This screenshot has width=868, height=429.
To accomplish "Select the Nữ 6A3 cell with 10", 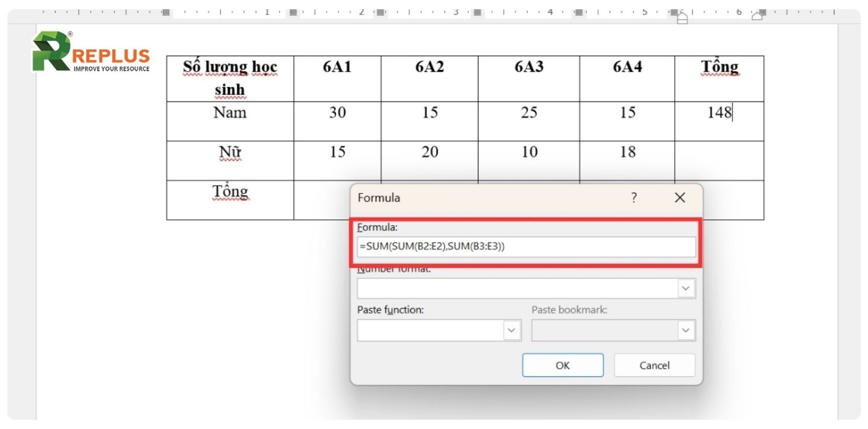I will coord(529,160).
